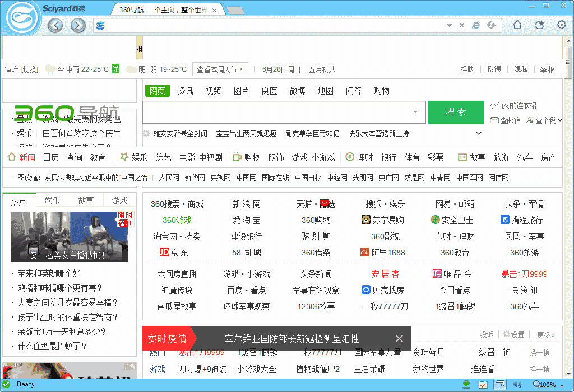Toggle the sound speaker icon in status bar
The width and height of the screenshot is (574, 392).
(x=517, y=384)
